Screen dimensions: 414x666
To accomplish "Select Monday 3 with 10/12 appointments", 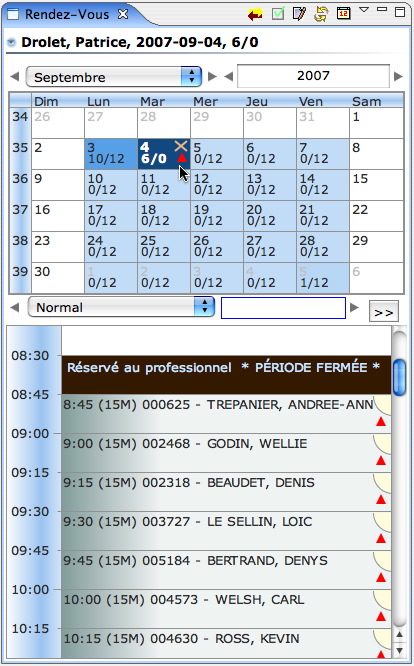I will click(x=111, y=154).
